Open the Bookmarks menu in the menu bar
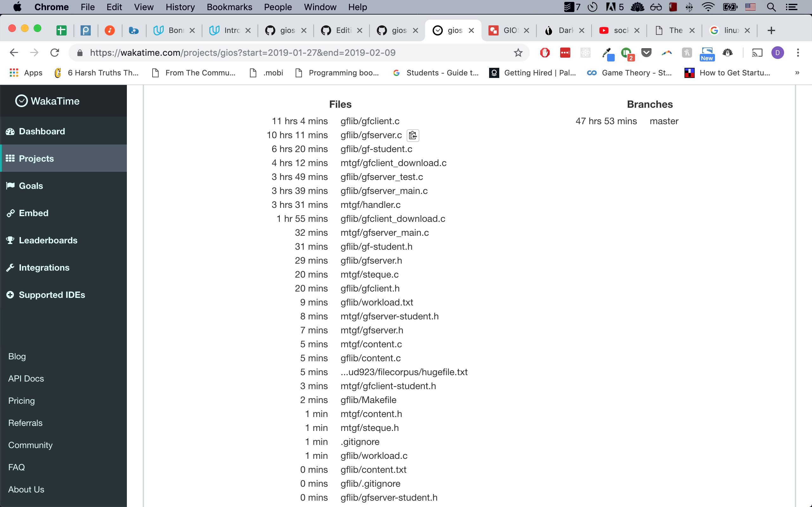Screen dimensions: 812x507 (229, 7)
